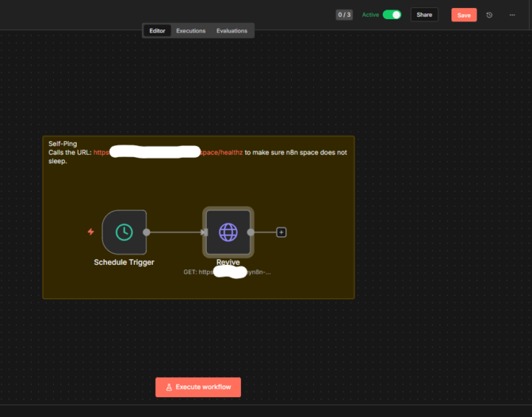Click the plus icon after Revive node
This screenshot has width=532, height=417.
(x=281, y=232)
